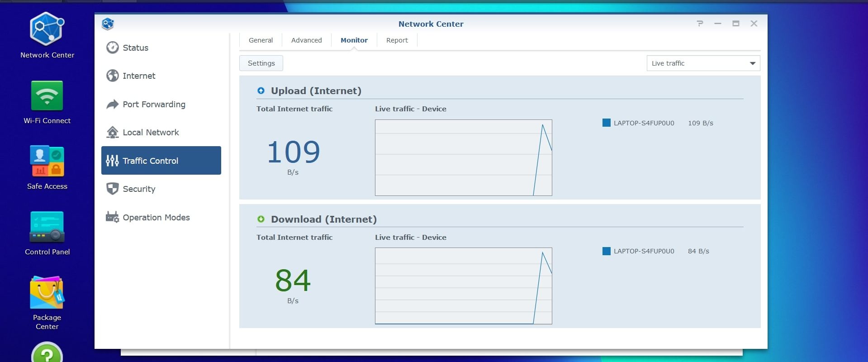Select the Monitor tab

click(354, 40)
